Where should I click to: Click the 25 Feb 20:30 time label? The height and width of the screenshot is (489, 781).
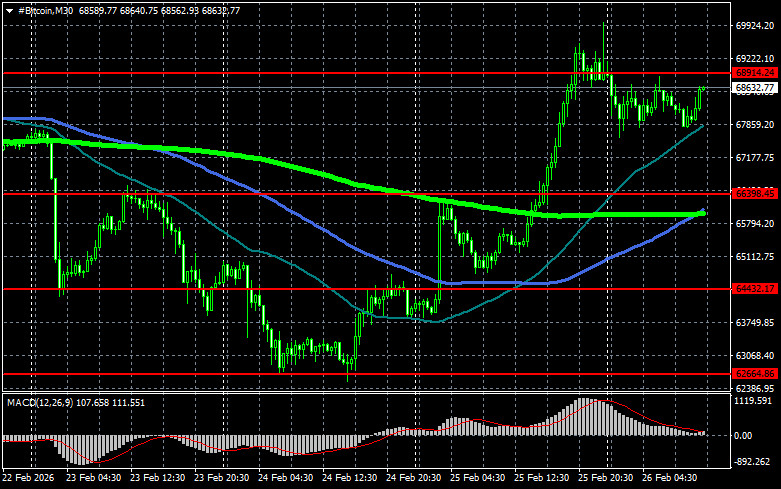click(x=605, y=478)
